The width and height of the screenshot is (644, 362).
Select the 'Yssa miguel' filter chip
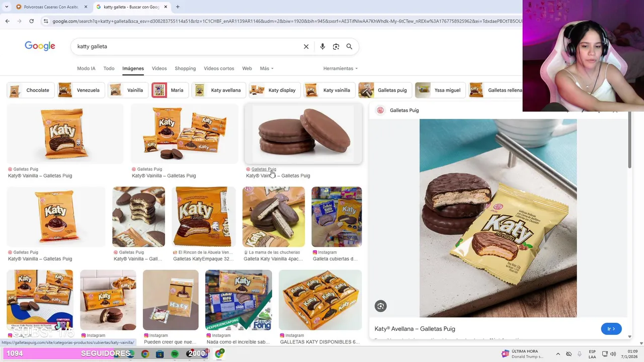[440, 90]
